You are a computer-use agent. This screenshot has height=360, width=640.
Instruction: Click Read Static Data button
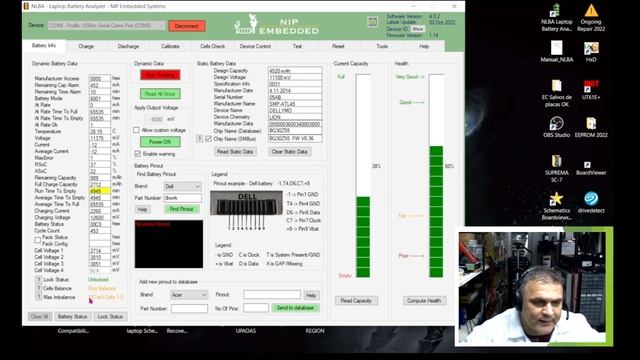[235, 151]
